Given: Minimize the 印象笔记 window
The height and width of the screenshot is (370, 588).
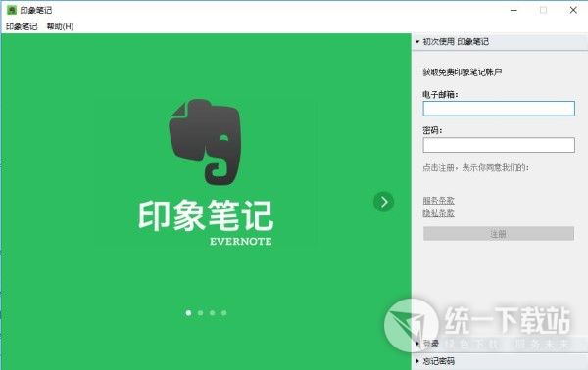Looking at the screenshot, I should tap(514, 10).
